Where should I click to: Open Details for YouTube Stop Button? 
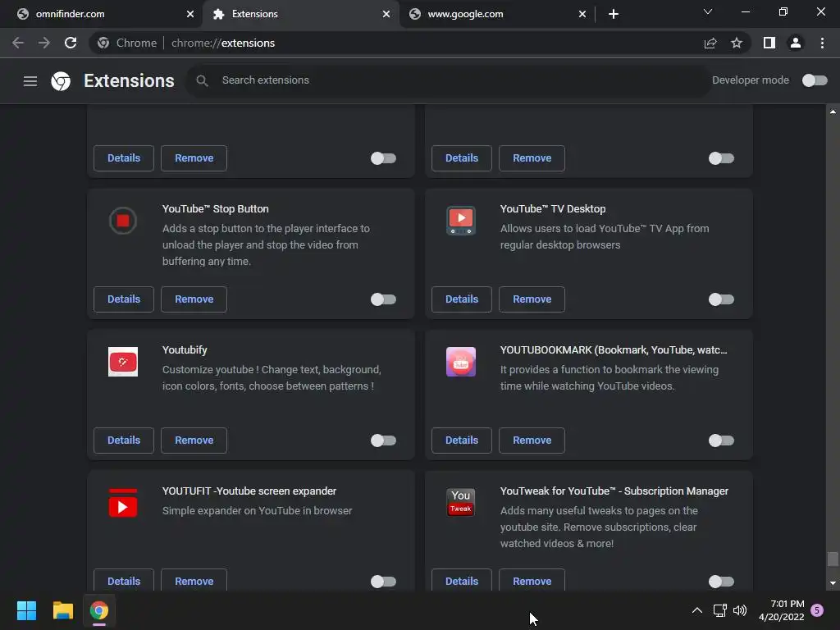(x=124, y=299)
